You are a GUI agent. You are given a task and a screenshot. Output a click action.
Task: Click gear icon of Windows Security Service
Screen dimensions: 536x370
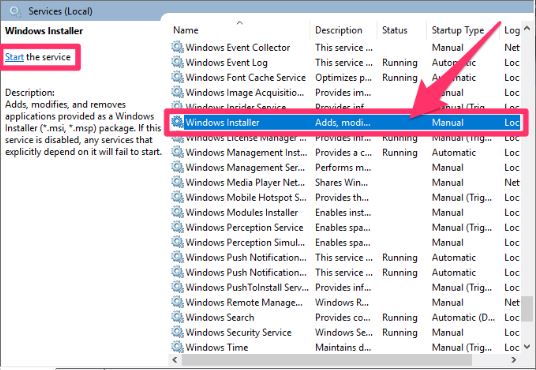177,332
